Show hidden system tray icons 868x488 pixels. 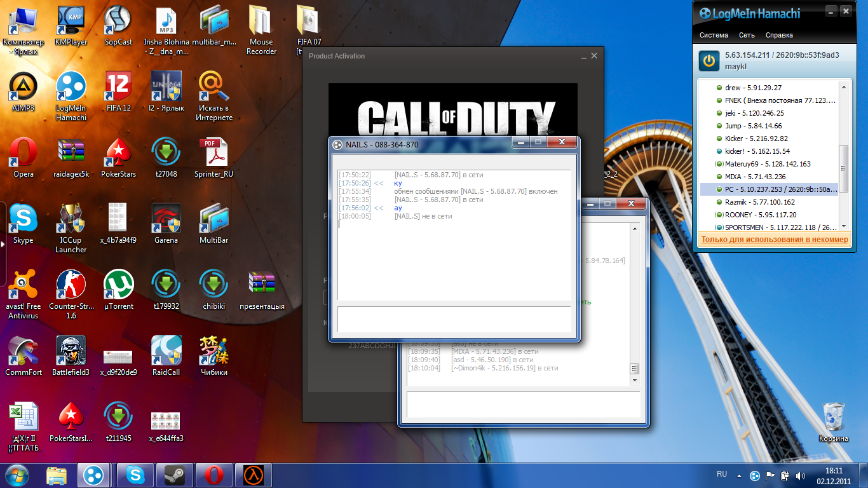[x=739, y=475]
